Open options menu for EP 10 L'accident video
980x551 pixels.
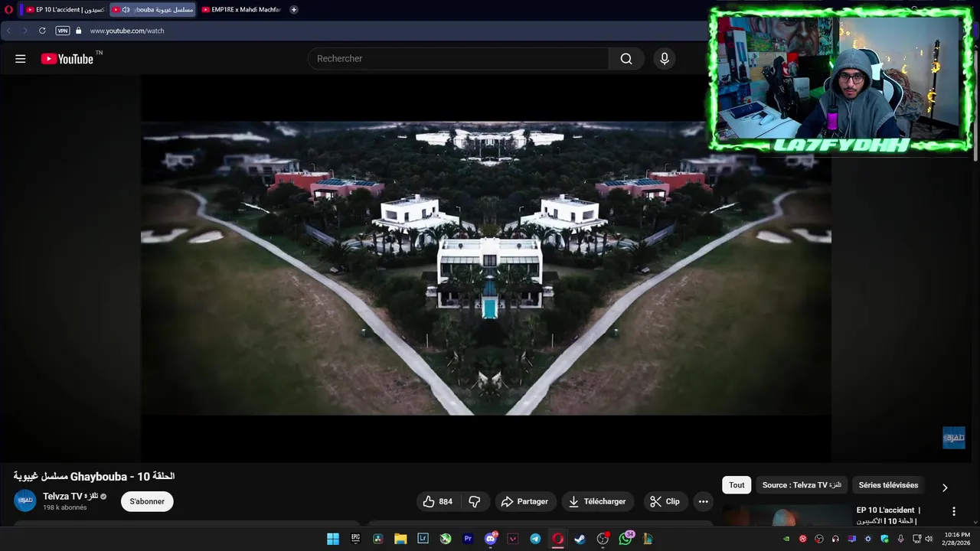954,511
